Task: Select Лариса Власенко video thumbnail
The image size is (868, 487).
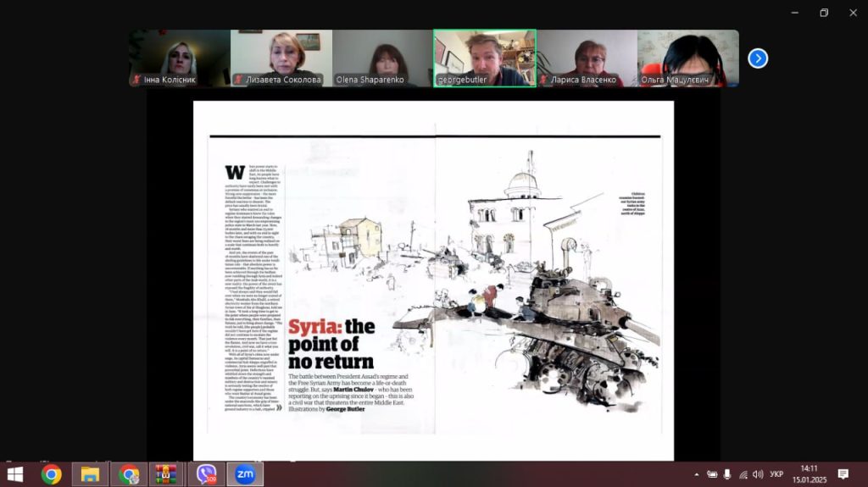Action: pyautogui.click(x=587, y=58)
